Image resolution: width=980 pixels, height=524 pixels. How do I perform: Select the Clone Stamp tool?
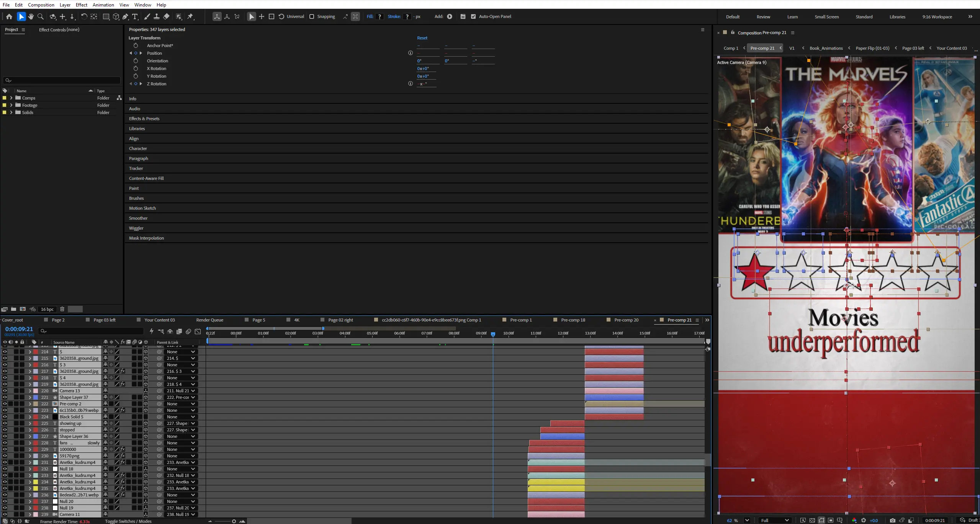[x=157, y=16]
